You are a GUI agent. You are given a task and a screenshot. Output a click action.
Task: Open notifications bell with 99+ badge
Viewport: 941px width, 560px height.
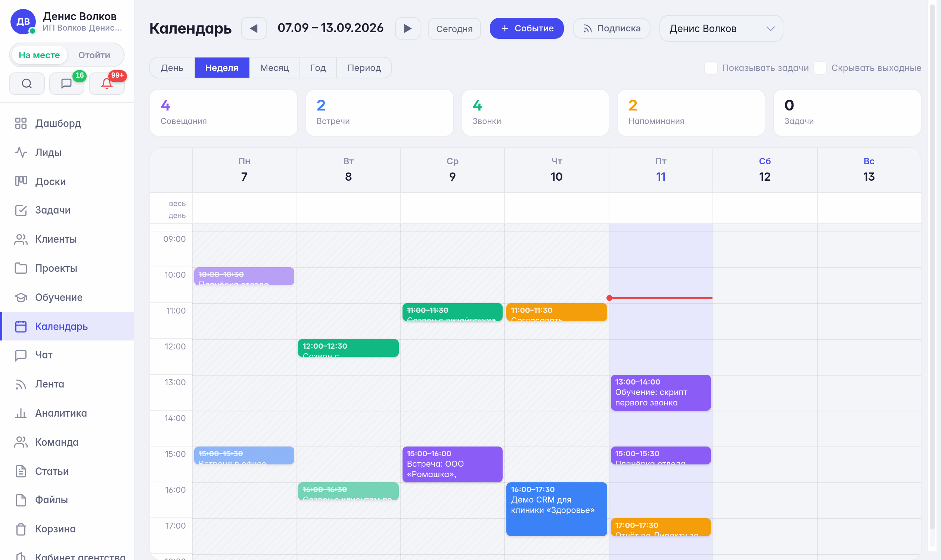(107, 83)
